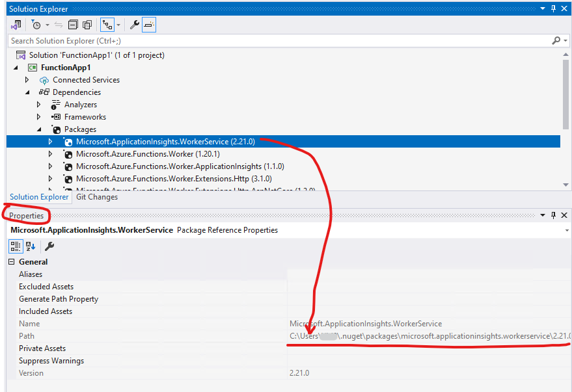Viewport: 572px width, 392px height.
Task: Collapse General category in Properties
Action: (x=12, y=262)
